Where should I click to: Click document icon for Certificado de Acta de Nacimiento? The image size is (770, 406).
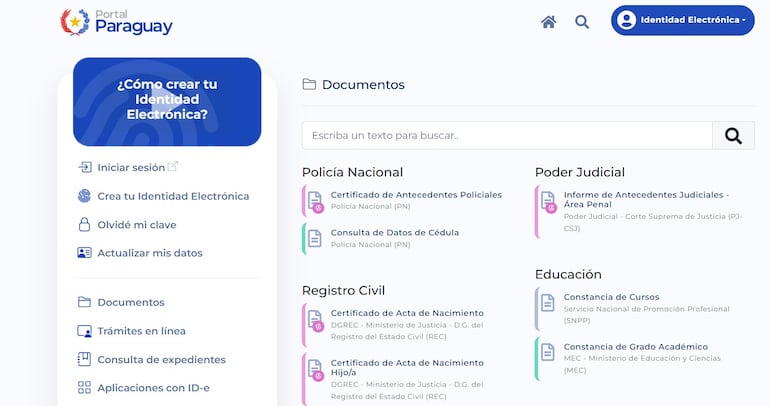315,321
